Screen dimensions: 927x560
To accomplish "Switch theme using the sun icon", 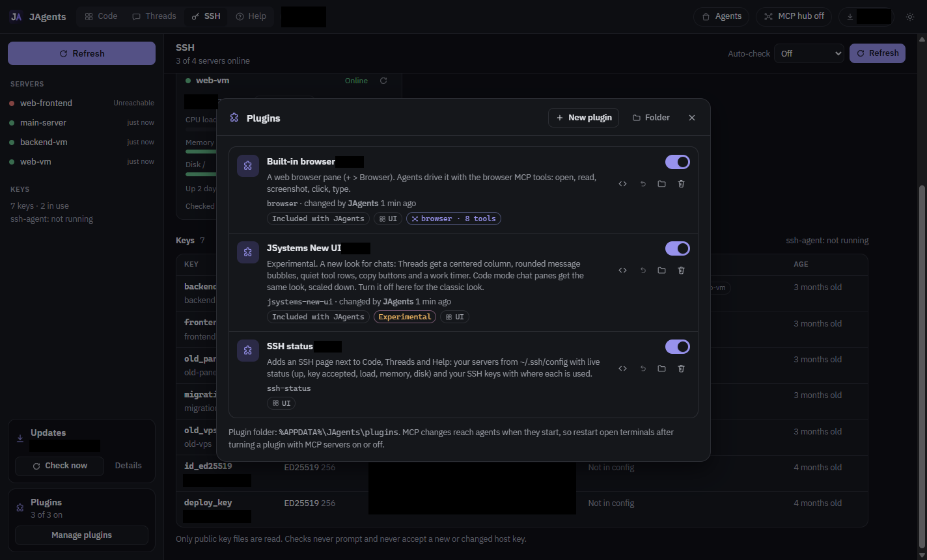I will coord(910,17).
